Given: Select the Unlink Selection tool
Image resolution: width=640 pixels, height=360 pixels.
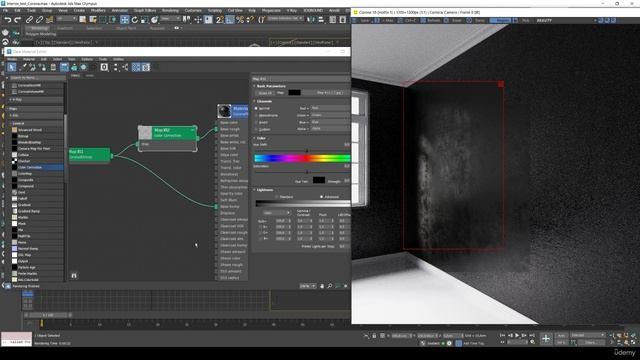Looking at the screenshot, I should pos(39,20).
